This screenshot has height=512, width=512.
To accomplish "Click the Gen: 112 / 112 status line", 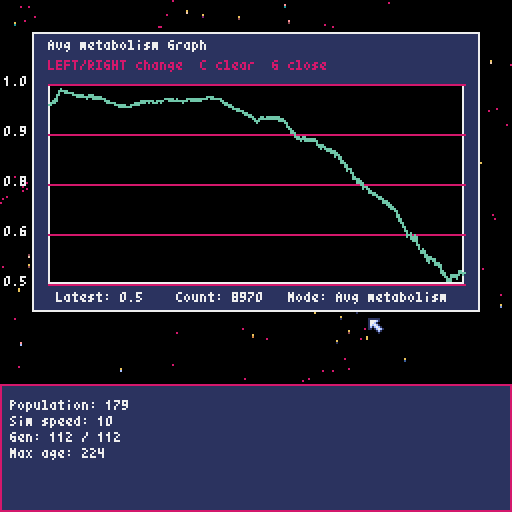I will 65,437.
